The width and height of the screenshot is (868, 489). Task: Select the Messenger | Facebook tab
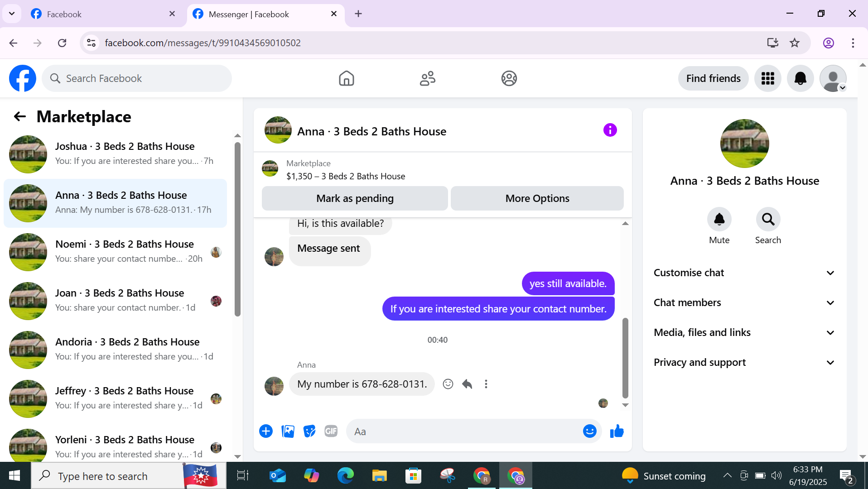coord(266,14)
